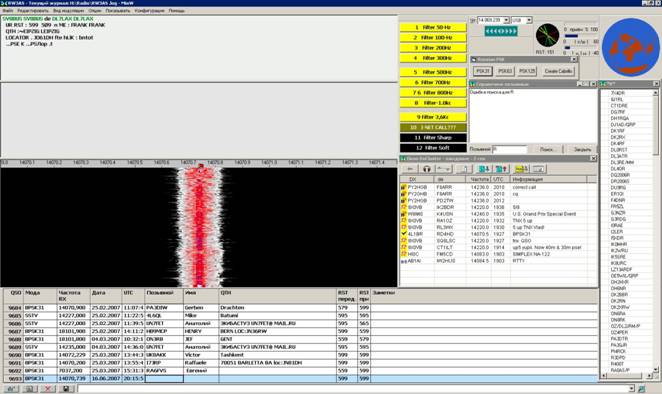Click the QTH column header in log
This screenshot has width=662, height=394.
coord(277,296)
